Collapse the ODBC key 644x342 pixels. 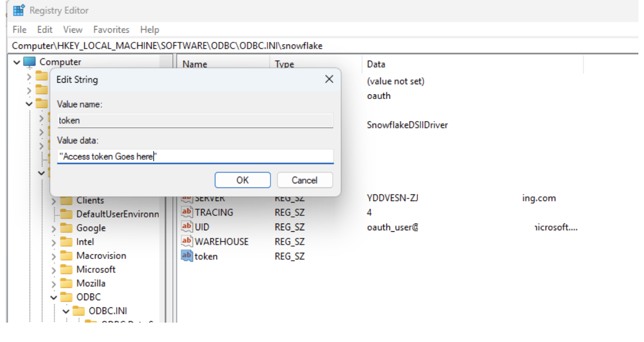pyautogui.click(x=54, y=297)
